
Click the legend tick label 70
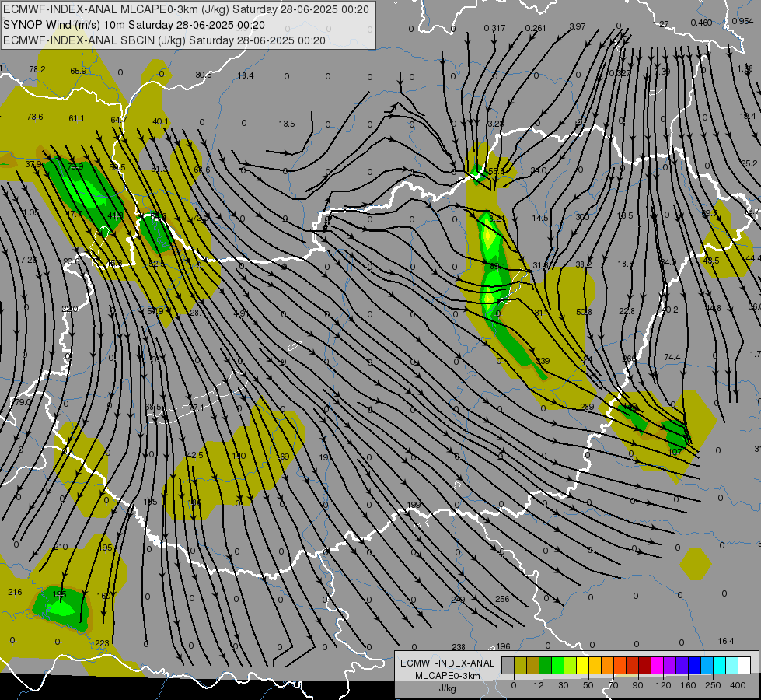click(613, 685)
